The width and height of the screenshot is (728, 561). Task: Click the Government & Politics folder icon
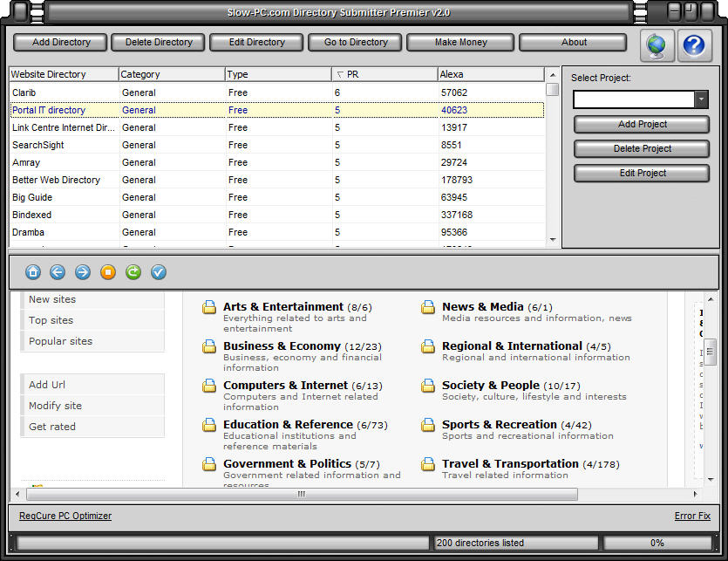[x=209, y=464]
